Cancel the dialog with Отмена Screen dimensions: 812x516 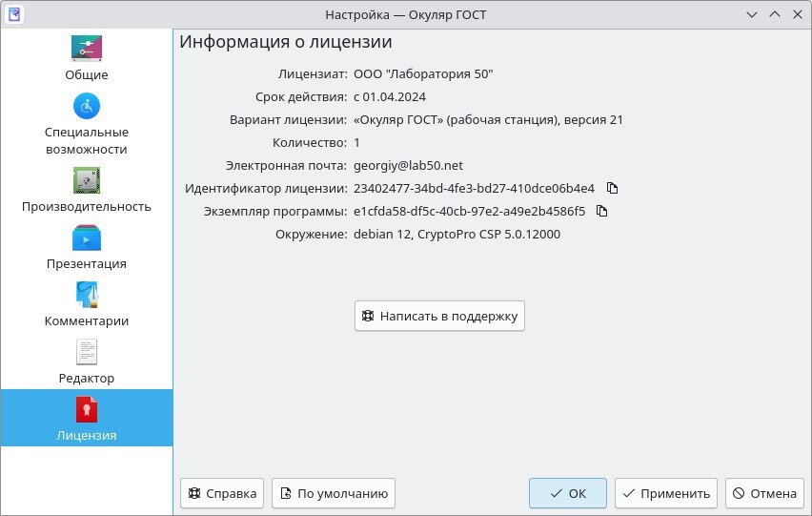coord(765,493)
